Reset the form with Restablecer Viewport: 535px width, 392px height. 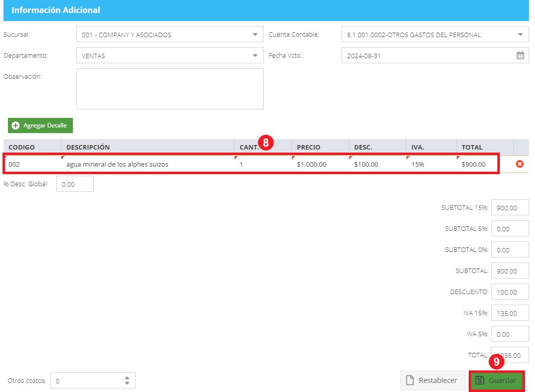click(x=433, y=380)
